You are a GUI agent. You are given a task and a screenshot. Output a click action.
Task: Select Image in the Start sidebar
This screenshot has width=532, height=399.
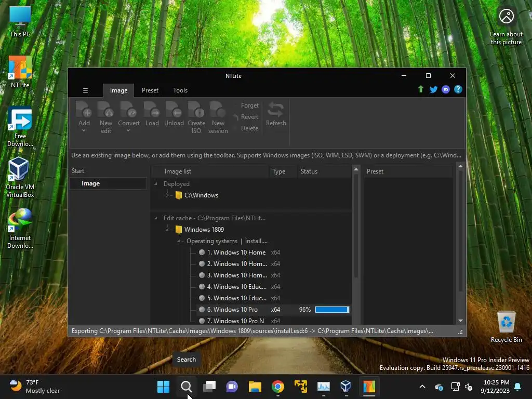point(108,183)
